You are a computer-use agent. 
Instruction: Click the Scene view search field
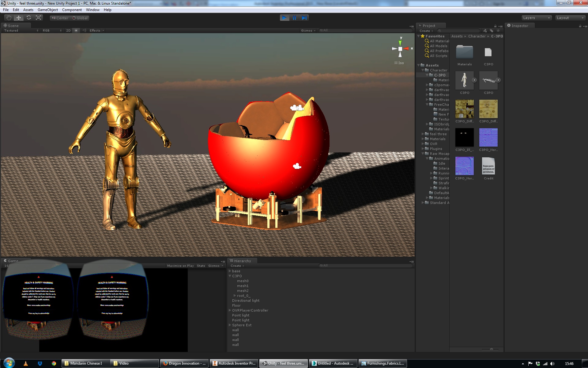coord(366,30)
